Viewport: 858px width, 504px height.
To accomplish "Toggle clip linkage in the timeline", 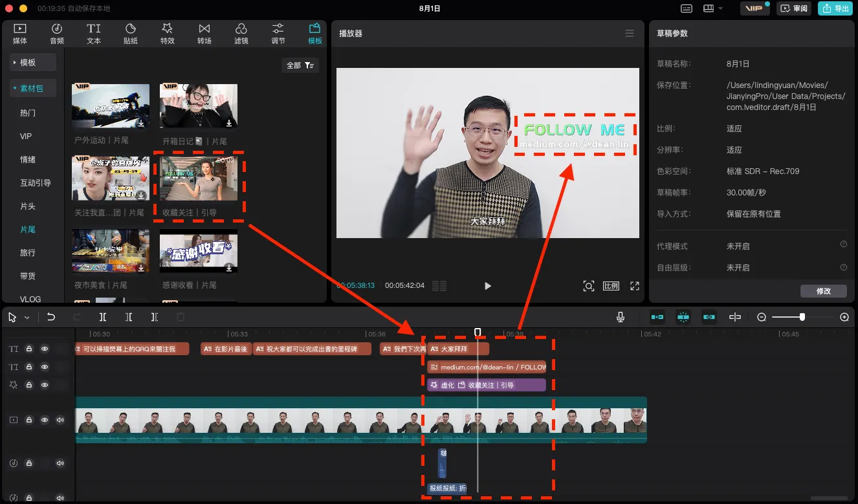I will (x=709, y=317).
